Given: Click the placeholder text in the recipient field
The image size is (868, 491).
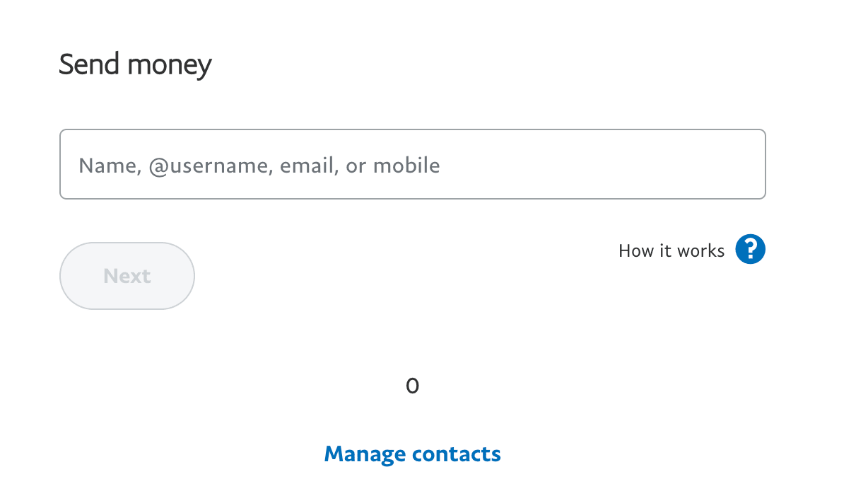Looking at the screenshot, I should click(x=259, y=166).
